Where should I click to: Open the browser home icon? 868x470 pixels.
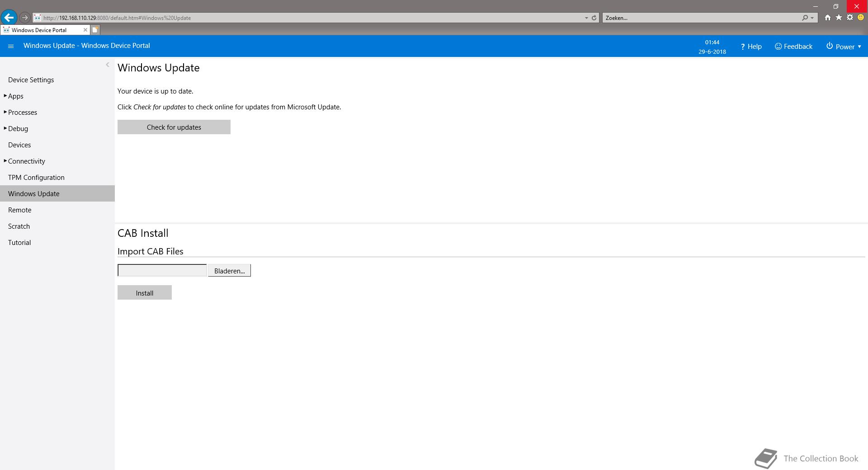pos(827,18)
